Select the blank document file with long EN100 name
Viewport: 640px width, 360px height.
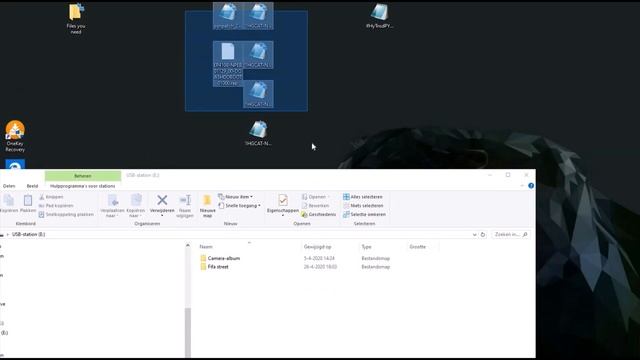[228, 64]
